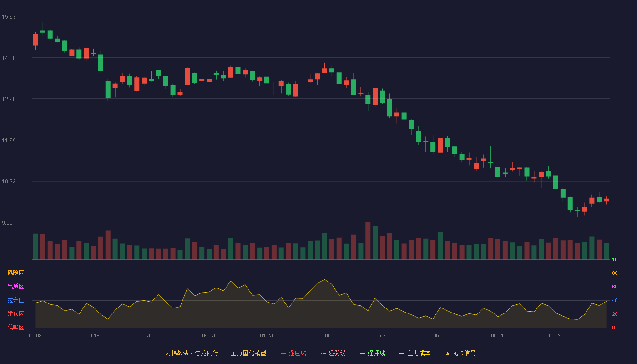This screenshot has height=364, width=637.
Task: Select the 风险区 zone label
Action: (15, 273)
